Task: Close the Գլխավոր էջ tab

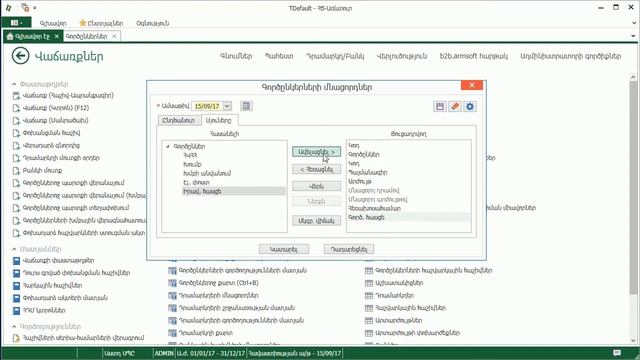Action: tap(57, 36)
